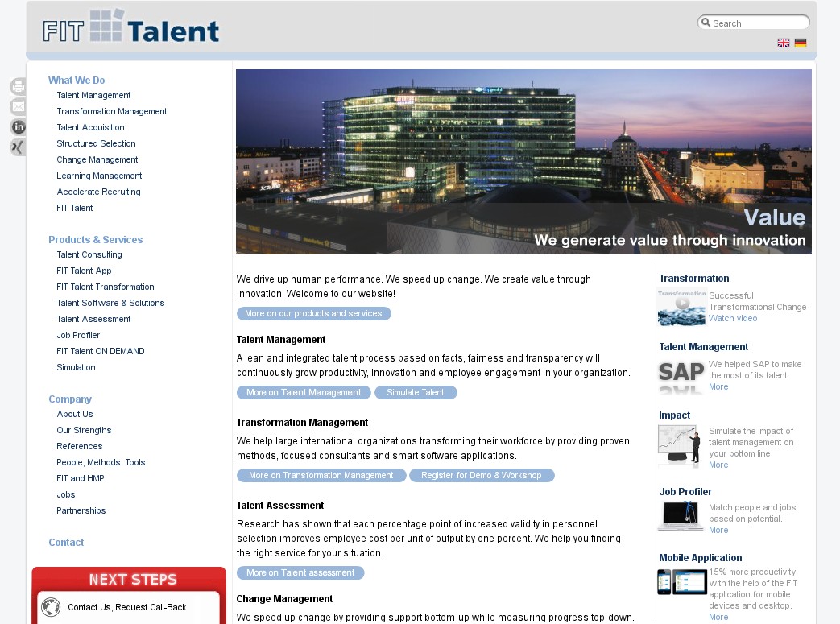Viewport: 840px width, 624px height.
Task: Click Register for Demo & Workshop button
Action: [x=482, y=476]
